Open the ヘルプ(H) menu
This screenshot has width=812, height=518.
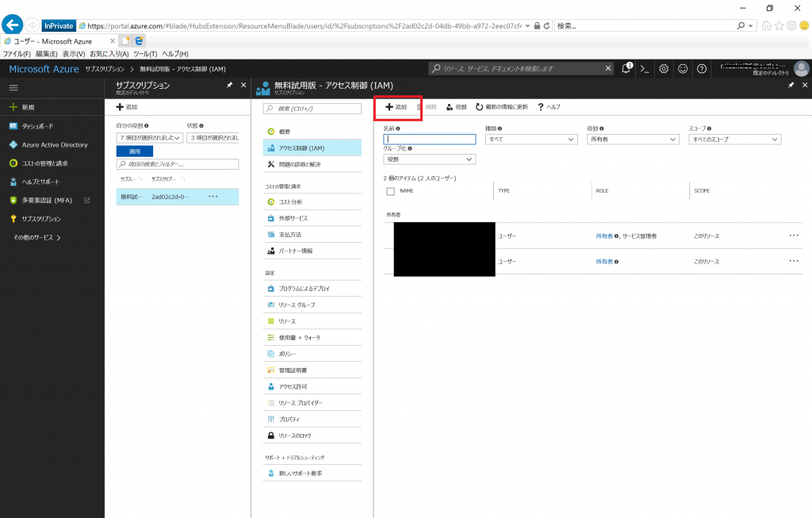175,54
